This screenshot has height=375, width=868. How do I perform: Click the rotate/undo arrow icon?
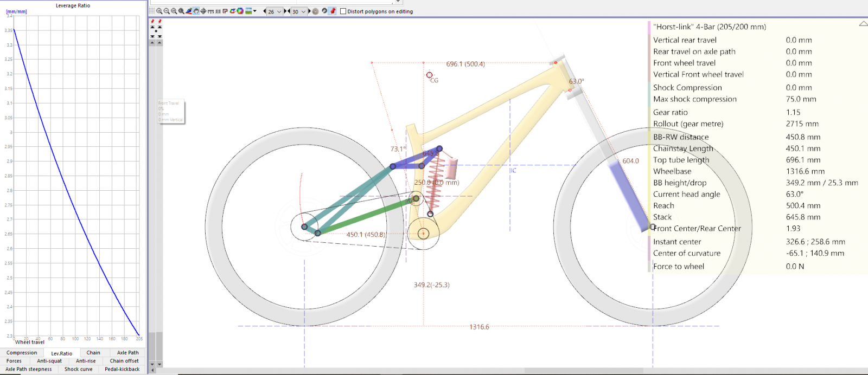pos(324,11)
